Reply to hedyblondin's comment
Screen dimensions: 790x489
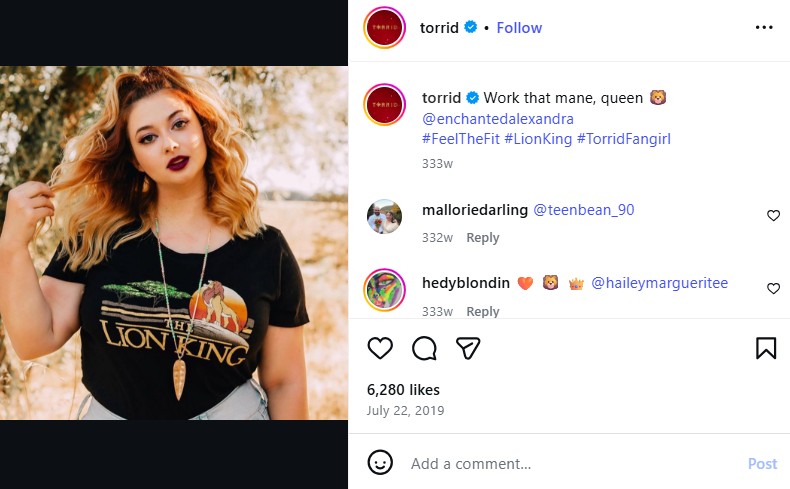[x=482, y=311]
